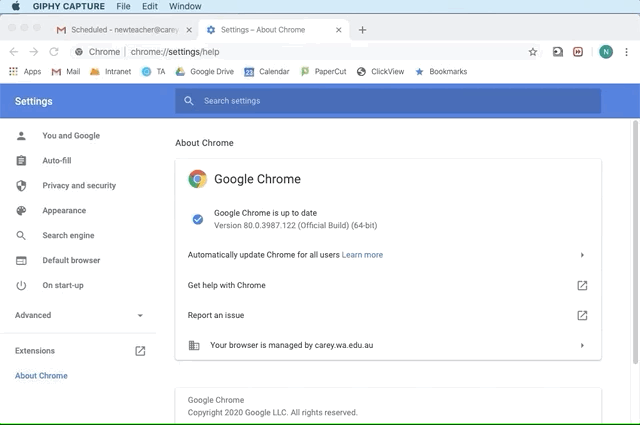Open the Google Drive bookmark
This screenshot has width=640, height=425.
click(205, 71)
